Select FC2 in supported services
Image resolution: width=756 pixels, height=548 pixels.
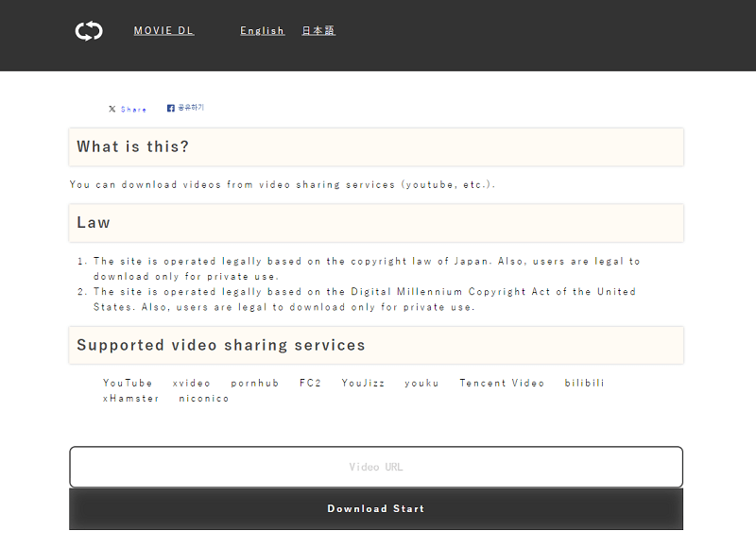pyautogui.click(x=310, y=384)
